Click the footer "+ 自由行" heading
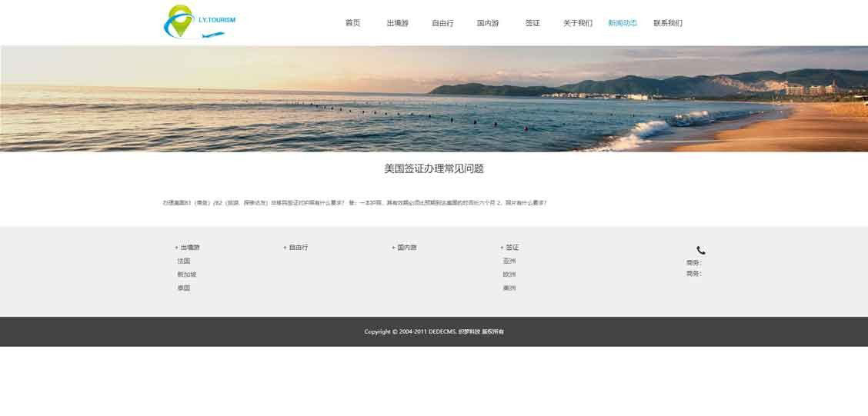The width and height of the screenshot is (868, 416). [295, 248]
